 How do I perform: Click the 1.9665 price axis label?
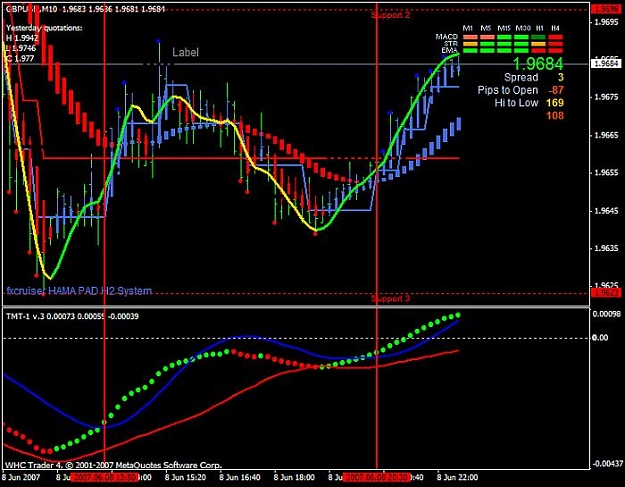click(x=606, y=135)
